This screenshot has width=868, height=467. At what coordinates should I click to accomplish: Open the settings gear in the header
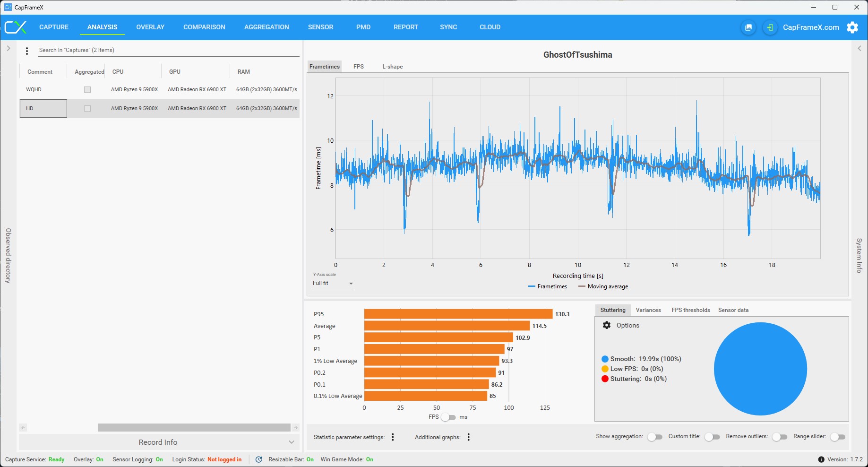(x=852, y=27)
